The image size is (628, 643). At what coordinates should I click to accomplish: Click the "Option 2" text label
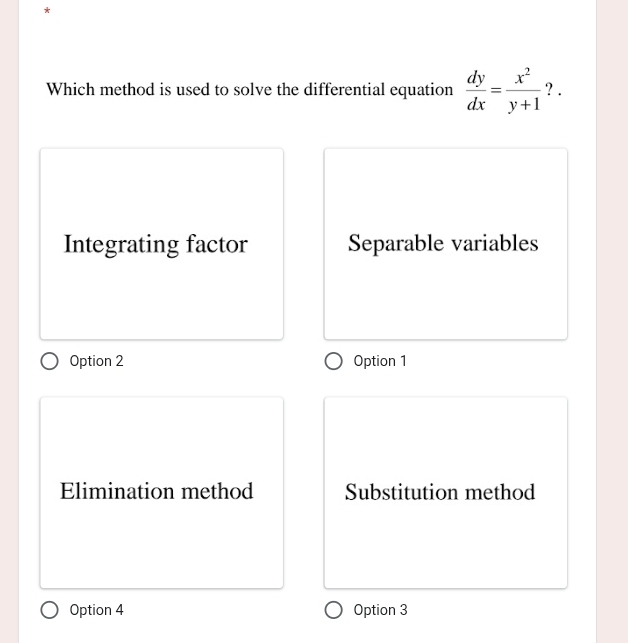[x=97, y=361]
